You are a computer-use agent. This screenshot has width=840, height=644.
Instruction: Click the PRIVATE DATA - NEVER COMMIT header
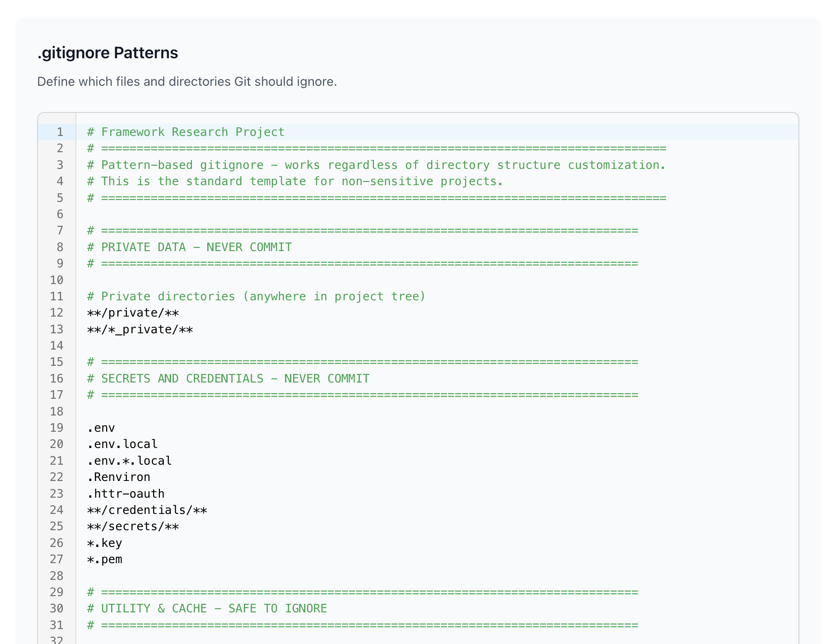[189, 247]
